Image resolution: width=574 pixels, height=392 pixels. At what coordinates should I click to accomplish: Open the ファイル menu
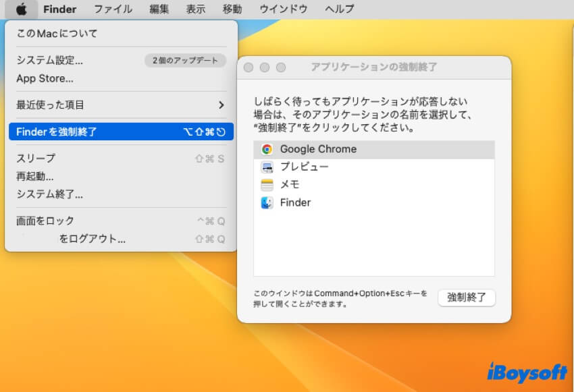[113, 9]
